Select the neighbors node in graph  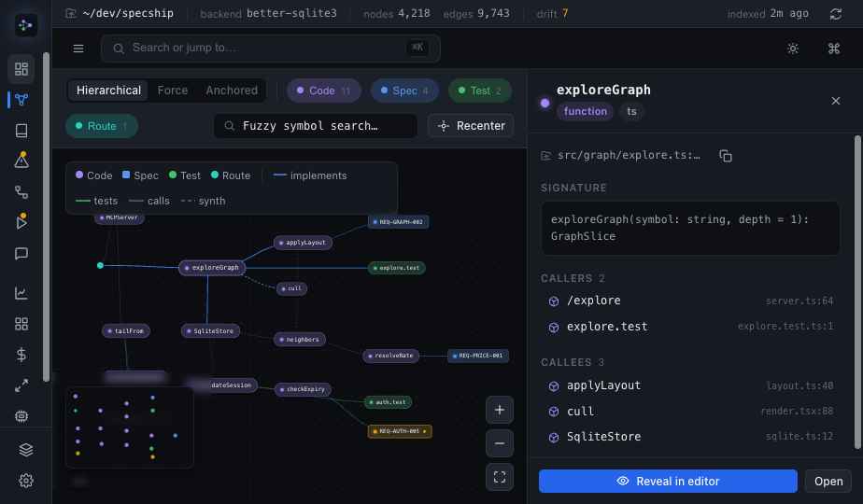[300, 340]
